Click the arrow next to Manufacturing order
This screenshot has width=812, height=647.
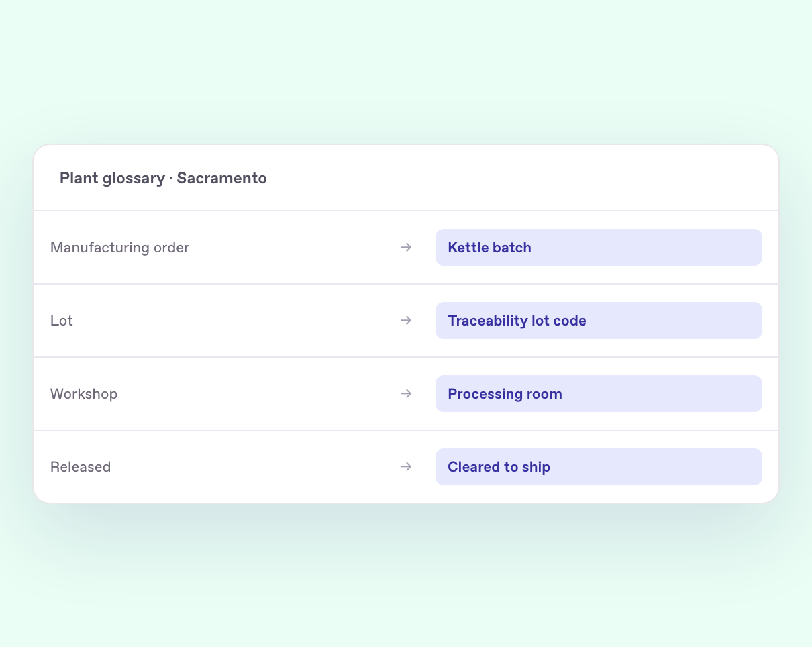(406, 248)
